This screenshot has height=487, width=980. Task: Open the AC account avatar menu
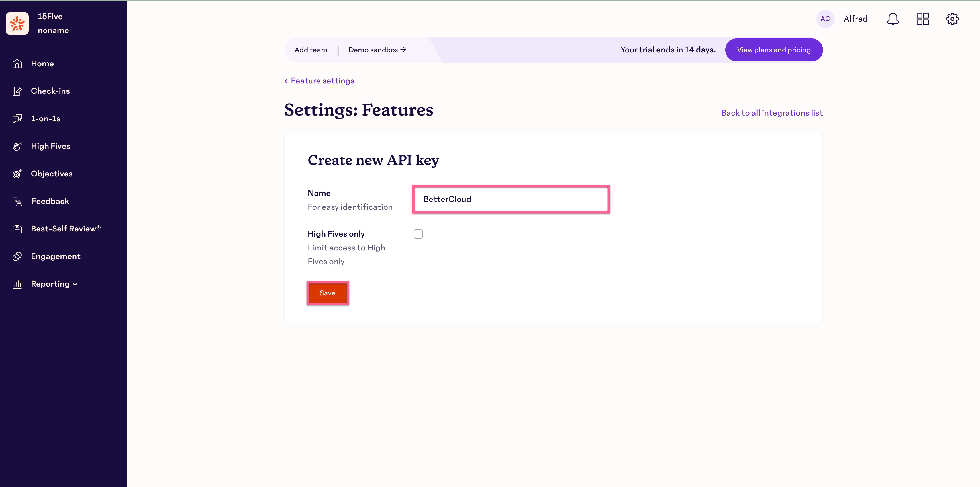pyautogui.click(x=825, y=19)
